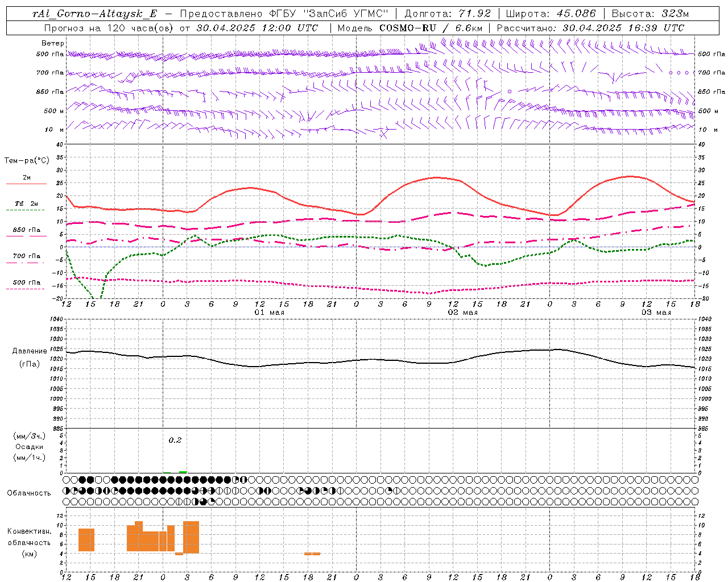Image resolution: width=728 pixels, height=582 pixels.
Task: Click the green precipitation bar under 0.2
Action: coord(183,472)
